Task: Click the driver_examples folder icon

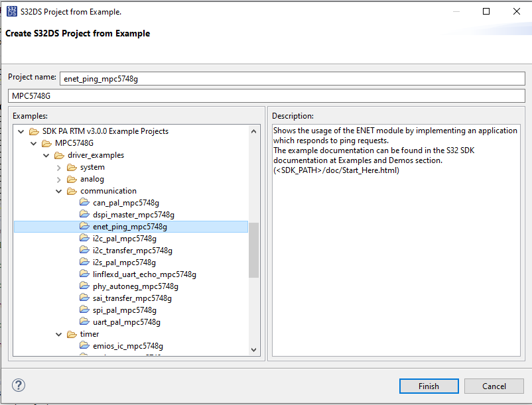Action: (59, 155)
